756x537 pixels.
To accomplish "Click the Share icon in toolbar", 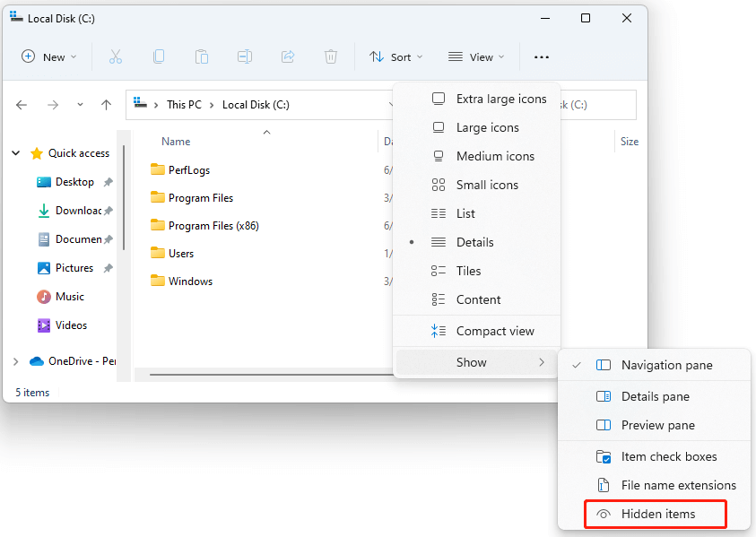I will click(288, 56).
